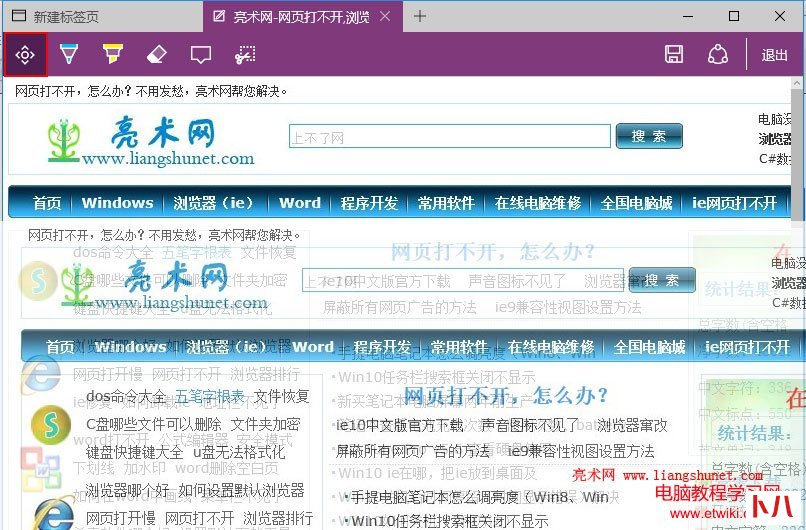806x530 pixels.
Task: Add a typed note with the comment tool
Action: pos(201,54)
